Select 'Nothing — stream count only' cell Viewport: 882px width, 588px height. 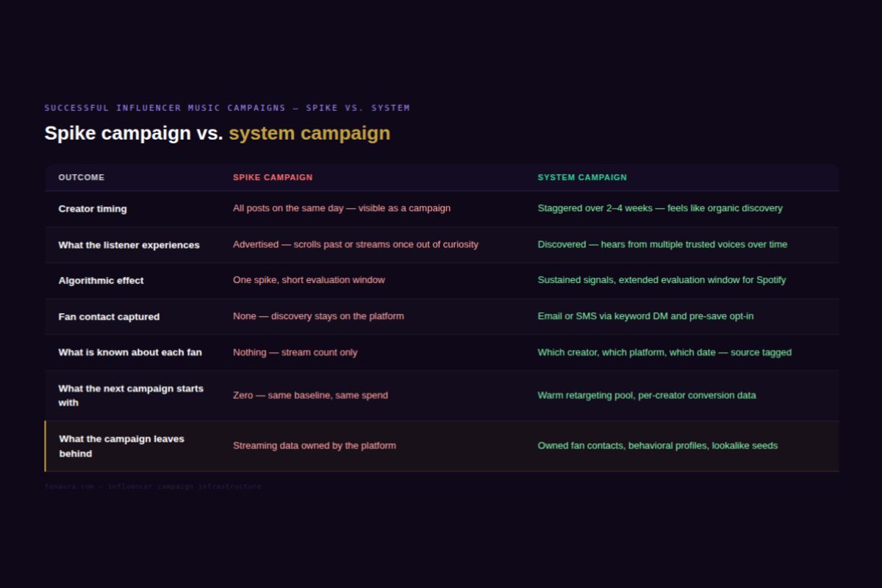click(295, 352)
